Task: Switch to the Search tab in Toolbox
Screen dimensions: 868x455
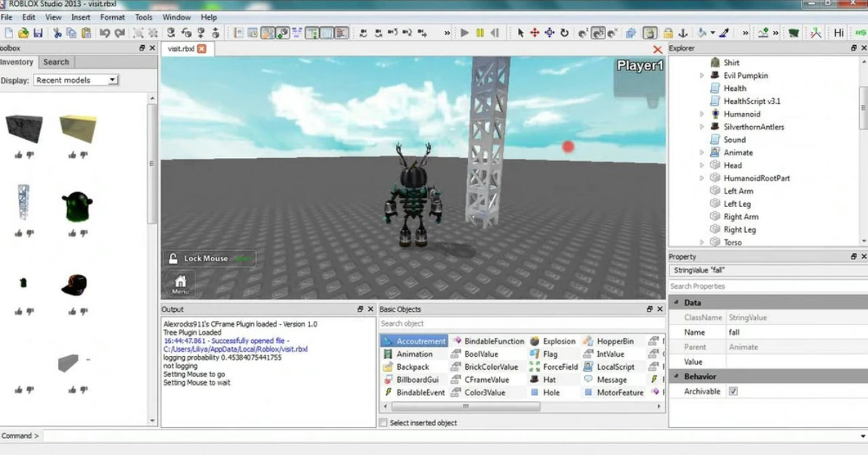Action: tap(56, 62)
